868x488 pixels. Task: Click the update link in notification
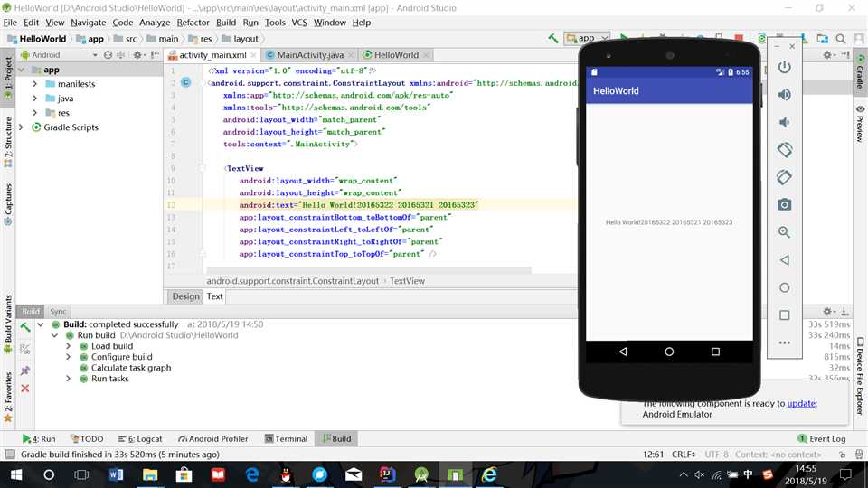(x=801, y=403)
